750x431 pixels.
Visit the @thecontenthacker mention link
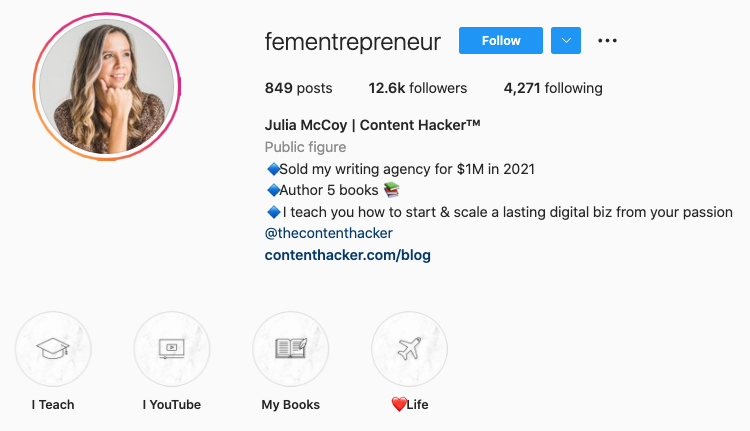(x=329, y=233)
